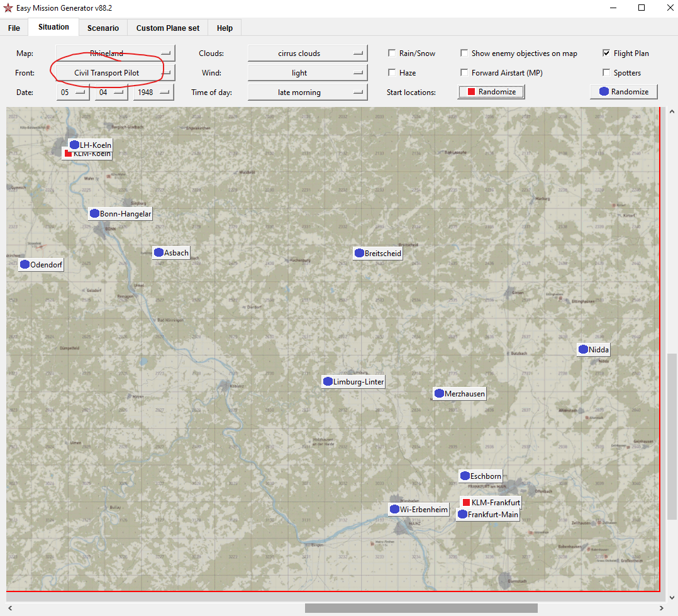
Task: Click the red Randomize start locations button
Action: (491, 92)
